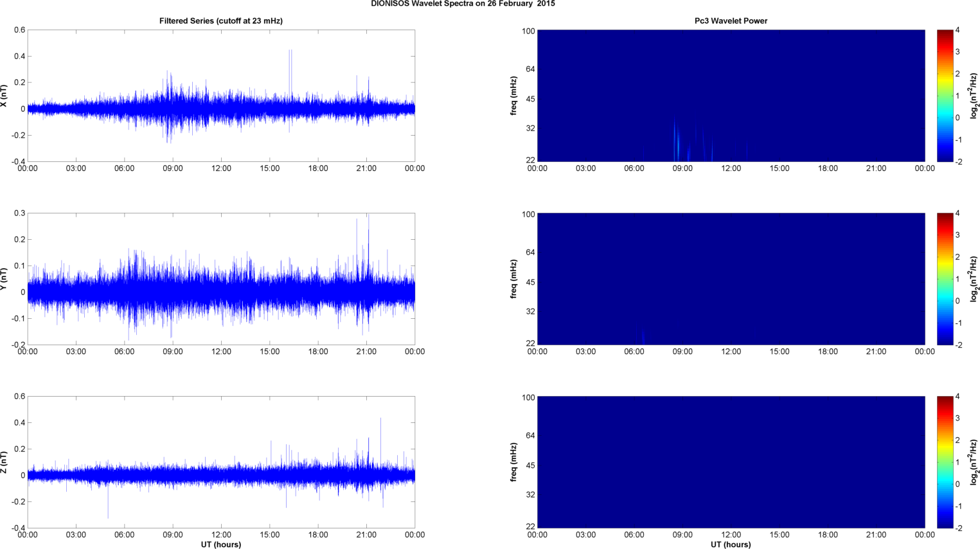Click the '18:00' tick under the Y series plot

(318, 352)
